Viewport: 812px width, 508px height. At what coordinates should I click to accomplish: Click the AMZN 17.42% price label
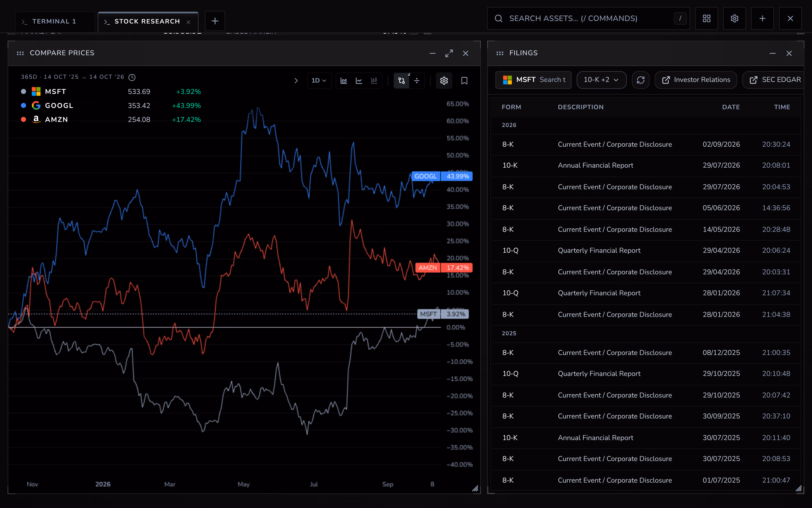[x=444, y=268]
